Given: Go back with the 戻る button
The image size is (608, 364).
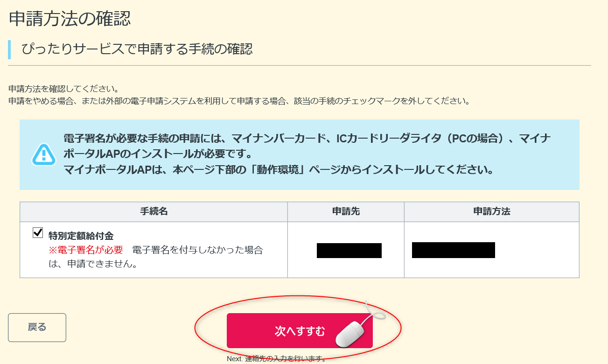Looking at the screenshot, I should click(x=37, y=327).
